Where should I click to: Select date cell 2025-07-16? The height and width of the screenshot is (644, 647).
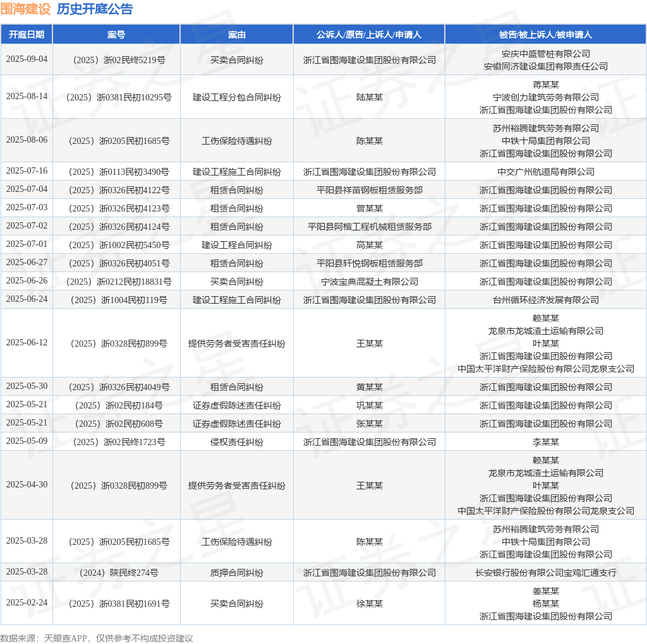tap(27, 170)
